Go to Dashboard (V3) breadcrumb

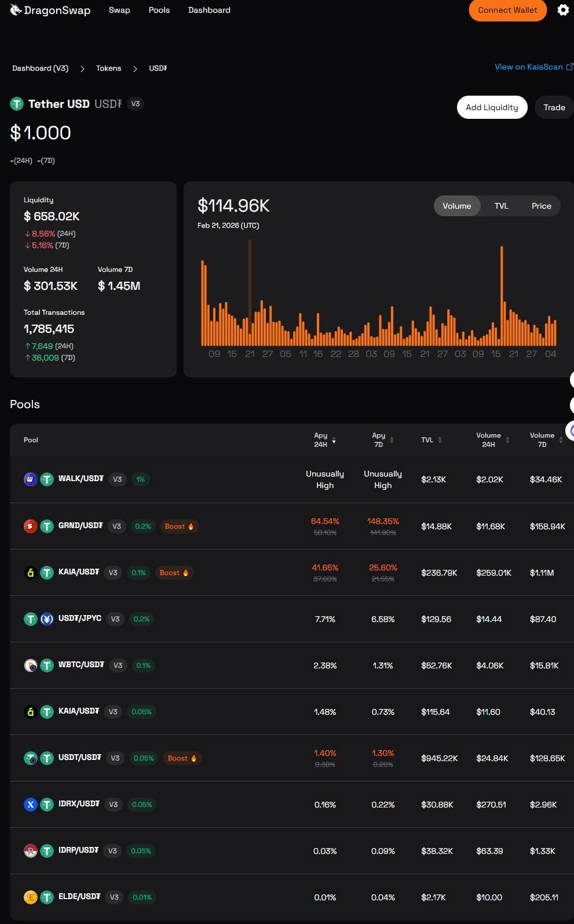tap(40, 68)
